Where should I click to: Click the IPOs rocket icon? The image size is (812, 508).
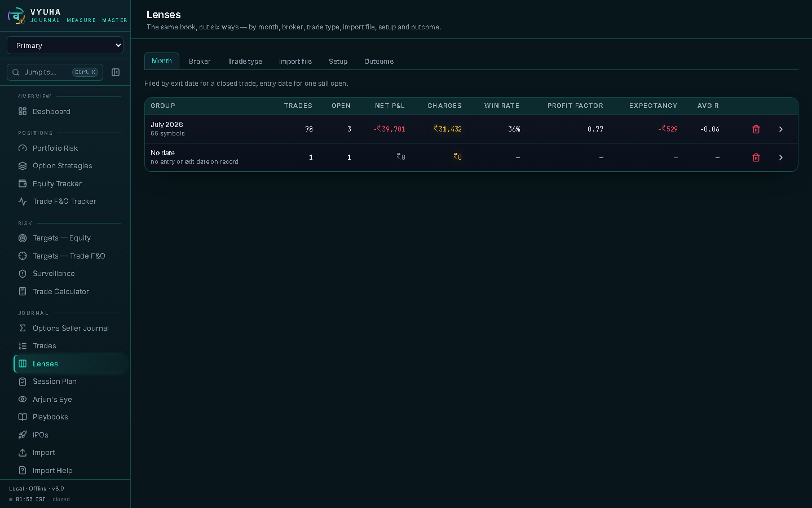(23, 435)
